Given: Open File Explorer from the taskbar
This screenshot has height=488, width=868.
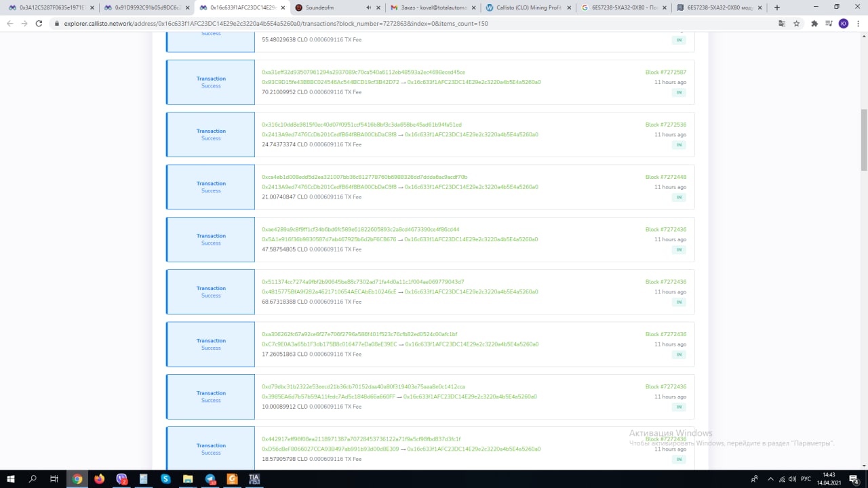Looking at the screenshot, I should click(188, 479).
